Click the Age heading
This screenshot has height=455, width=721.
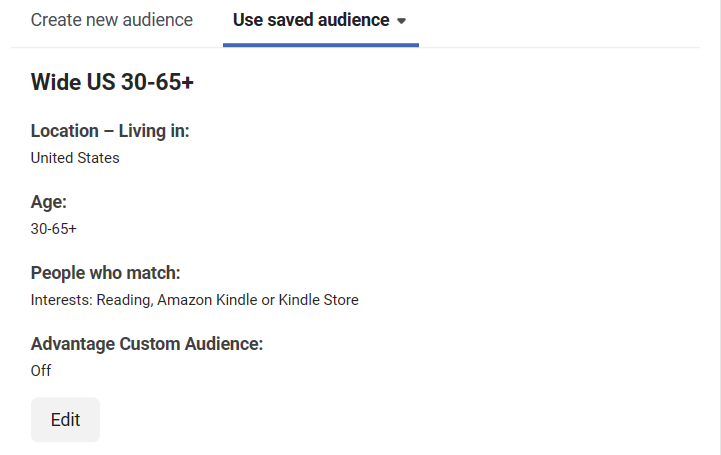click(49, 202)
